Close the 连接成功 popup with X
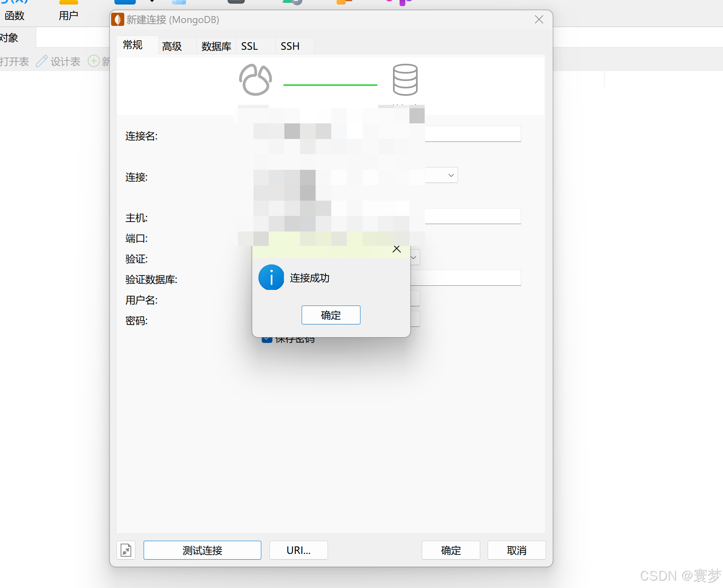Screen dimensions: 723x588 [397, 249]
